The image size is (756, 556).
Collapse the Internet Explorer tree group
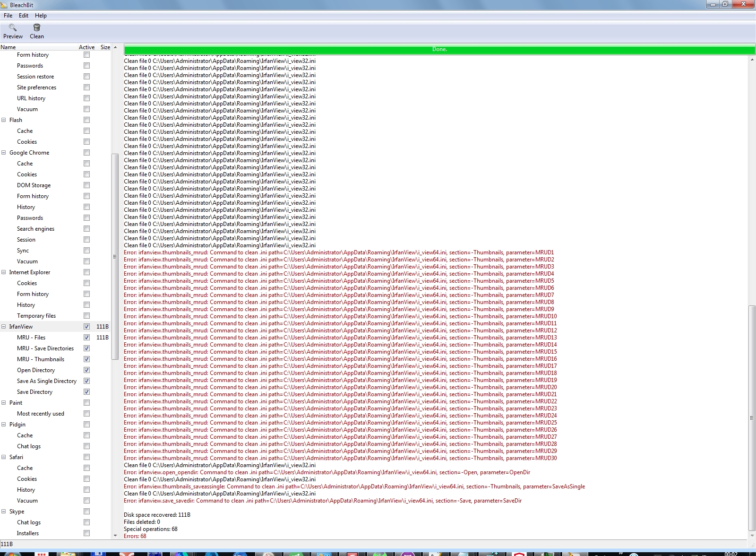tap(4, 272)
